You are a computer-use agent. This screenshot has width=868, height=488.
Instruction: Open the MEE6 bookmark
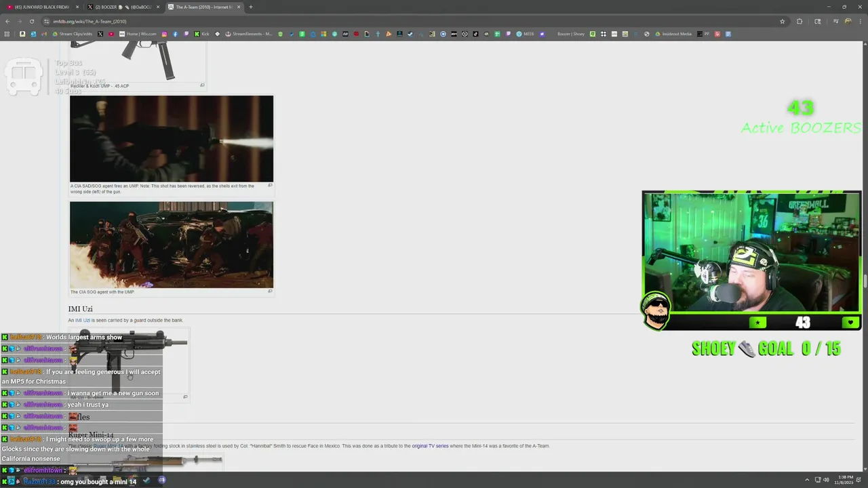point(526,34)
